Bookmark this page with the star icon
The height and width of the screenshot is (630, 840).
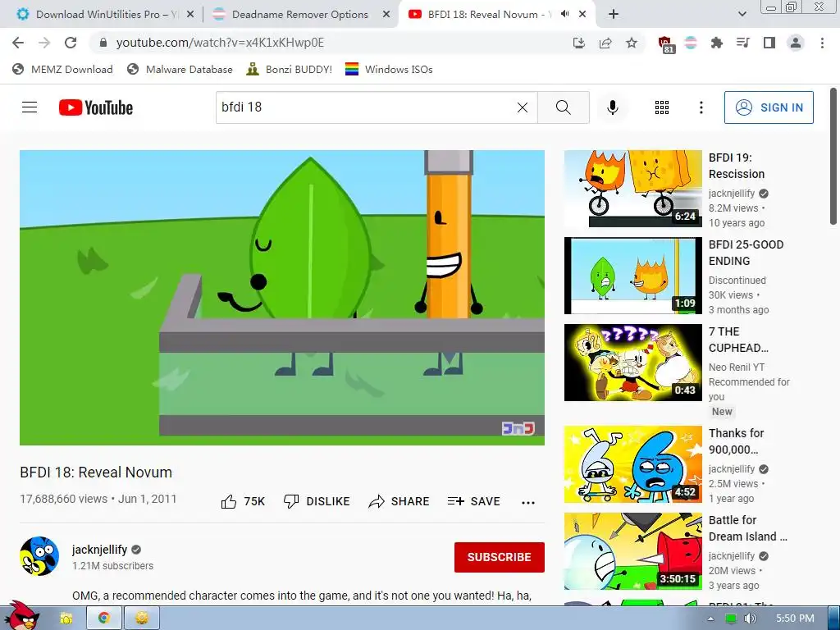point(632,43)
